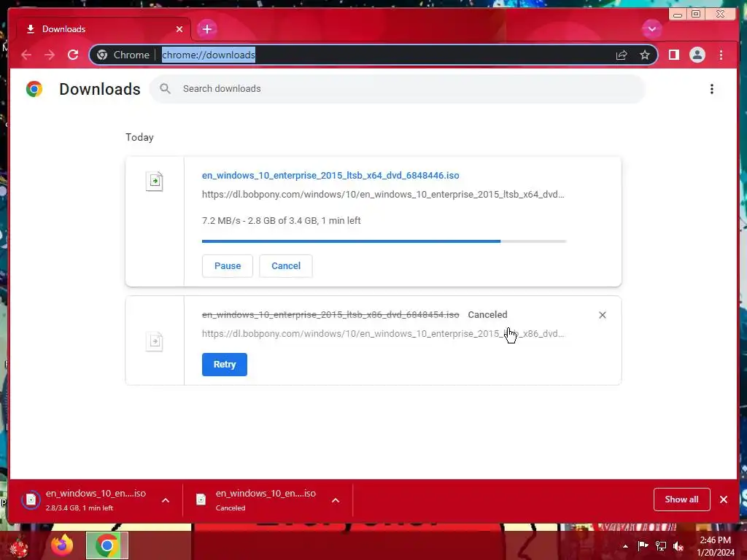Select the Downloads tab

pos(104,29)
